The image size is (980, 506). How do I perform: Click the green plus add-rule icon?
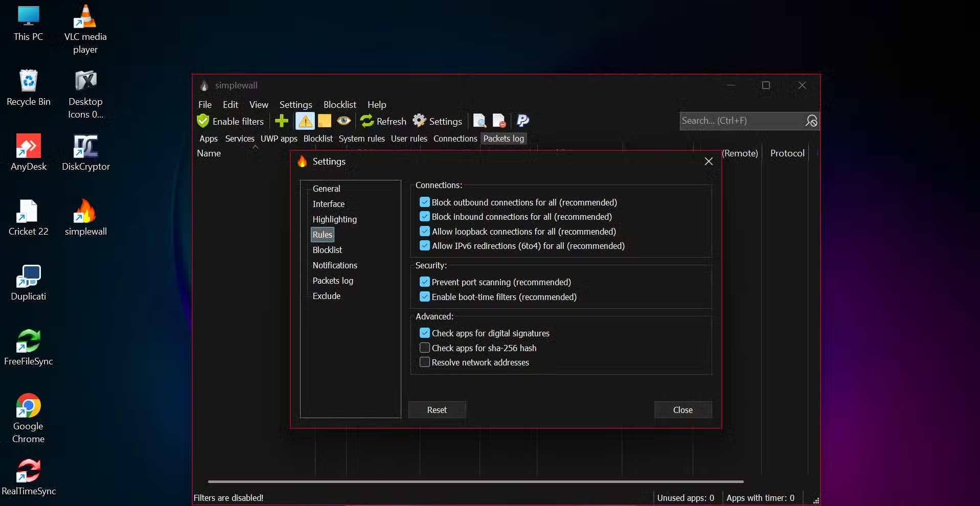(282, 121)
